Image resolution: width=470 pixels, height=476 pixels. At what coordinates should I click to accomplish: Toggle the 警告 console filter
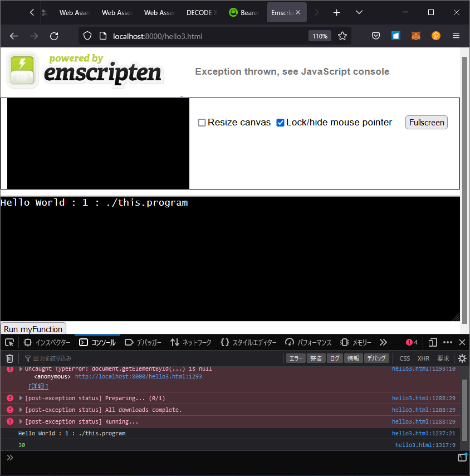pyautogui.click(x=316, y=358)
